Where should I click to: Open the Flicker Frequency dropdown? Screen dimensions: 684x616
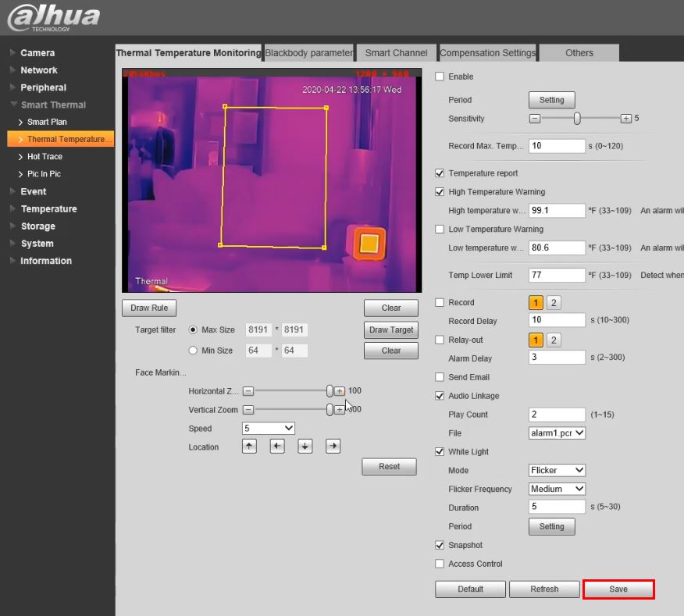(x=557, y=489)
